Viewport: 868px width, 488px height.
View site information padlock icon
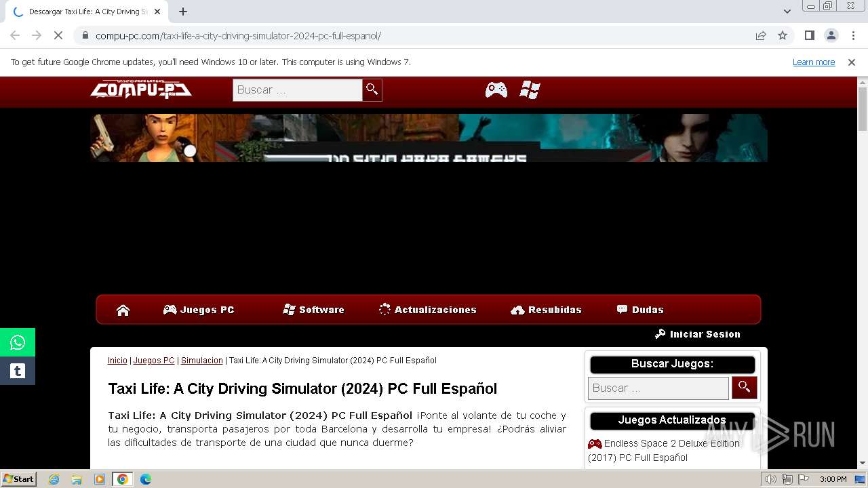(x=85, y=35)
